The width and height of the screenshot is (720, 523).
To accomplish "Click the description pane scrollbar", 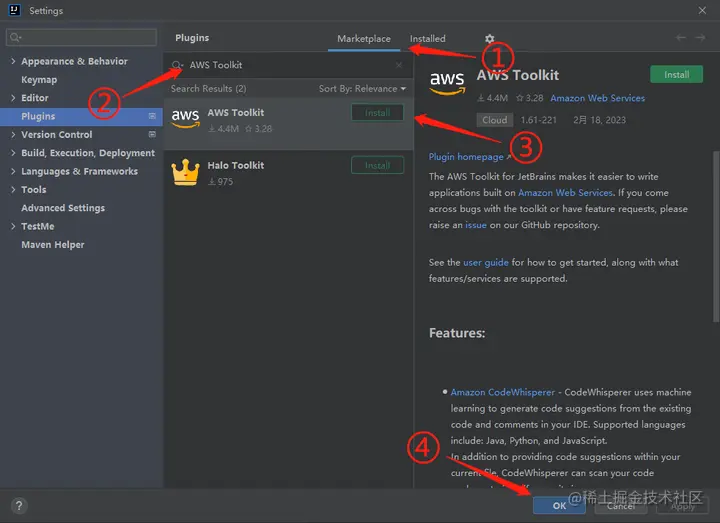I will coord(716,236).
